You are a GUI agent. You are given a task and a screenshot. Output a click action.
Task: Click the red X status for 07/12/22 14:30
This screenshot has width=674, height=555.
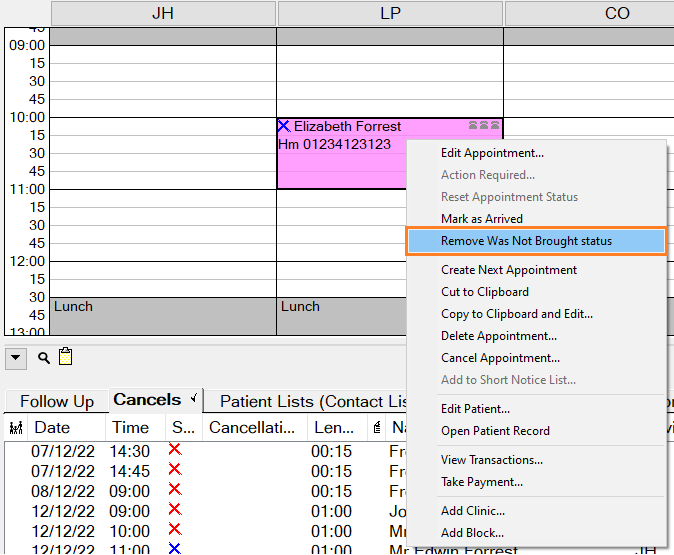point(176,450)
